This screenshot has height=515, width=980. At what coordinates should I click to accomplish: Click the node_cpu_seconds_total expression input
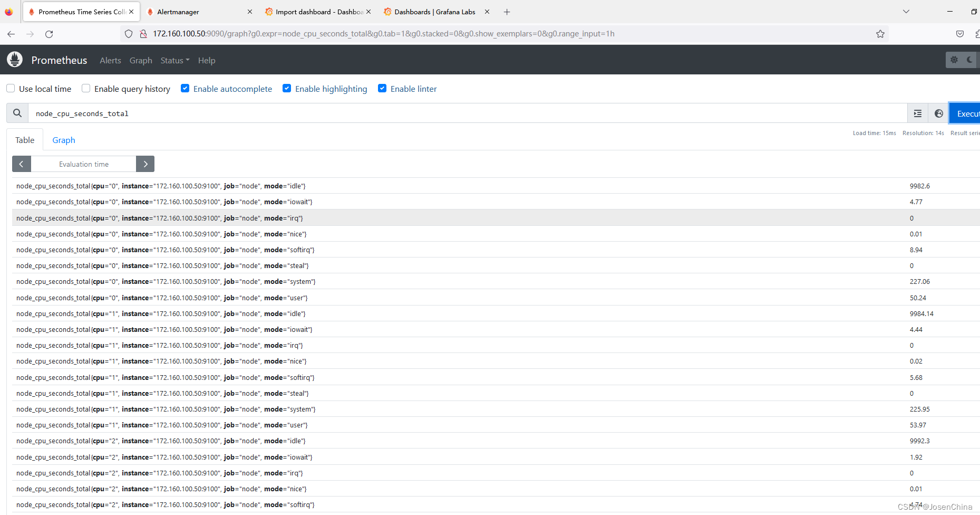coord(468,113)
